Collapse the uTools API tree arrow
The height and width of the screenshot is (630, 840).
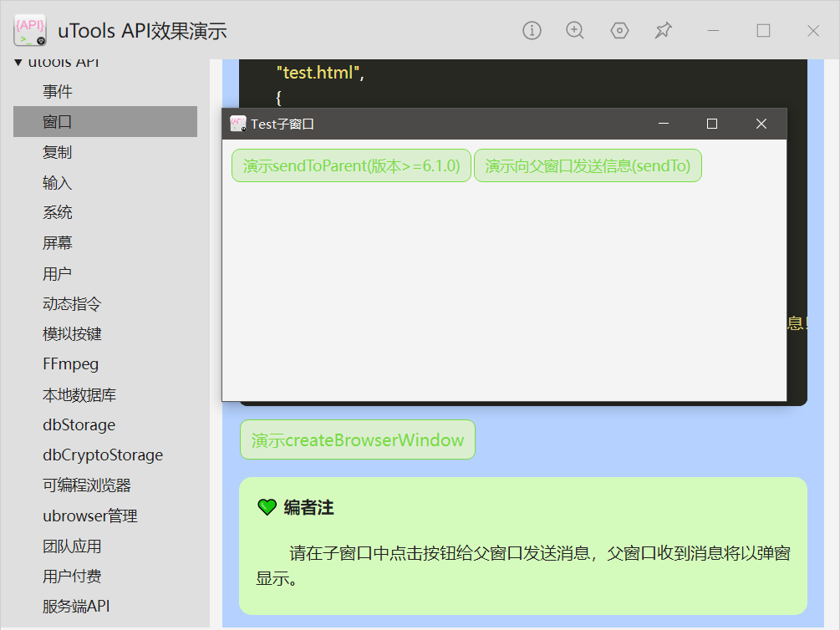pyautogui.click(x=18, y=63)
